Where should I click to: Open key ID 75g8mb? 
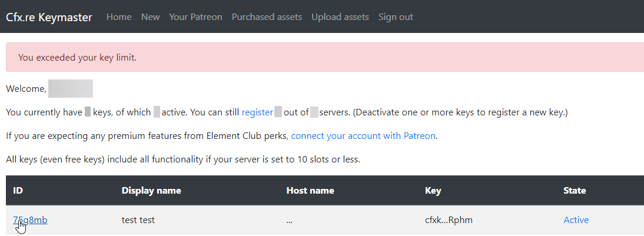(30, 220)
